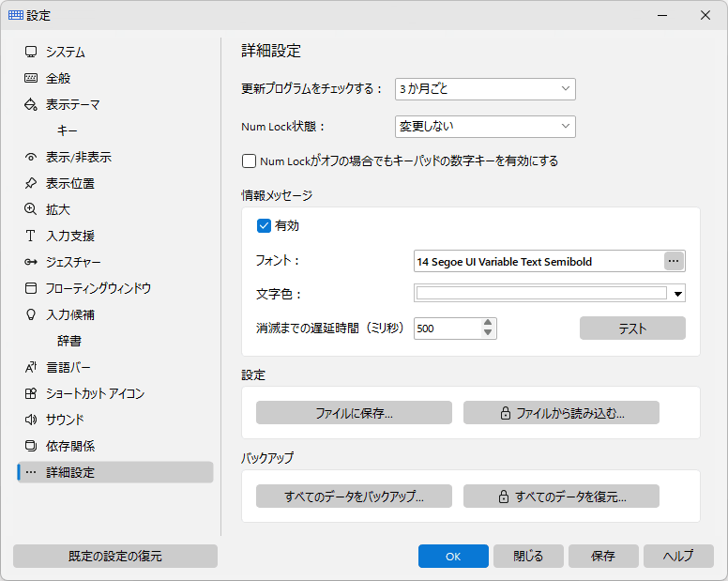The width and height of the screenshot is (728, 581).
Task: Go to the 全般 settings page
Action: coord(115,78)
